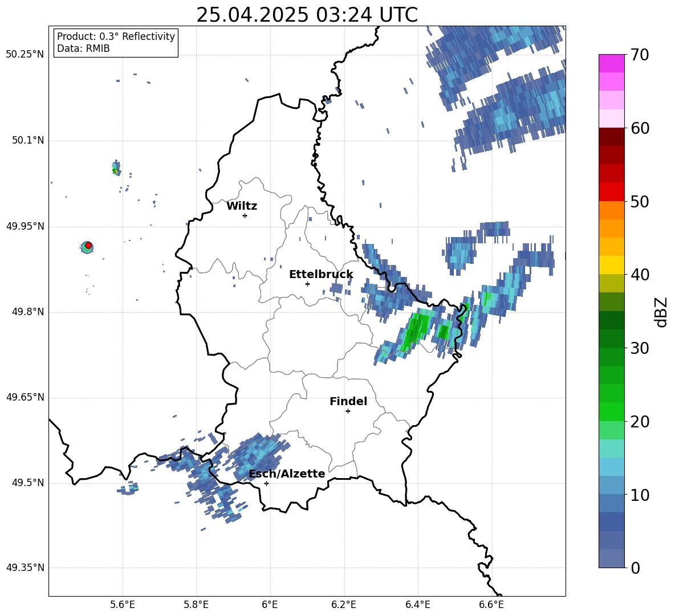The height and width of the screenshot is (616, 675).
Task: Click the 50.25°N latitude label
Action: pyautogui.click(x=25, y=55)
